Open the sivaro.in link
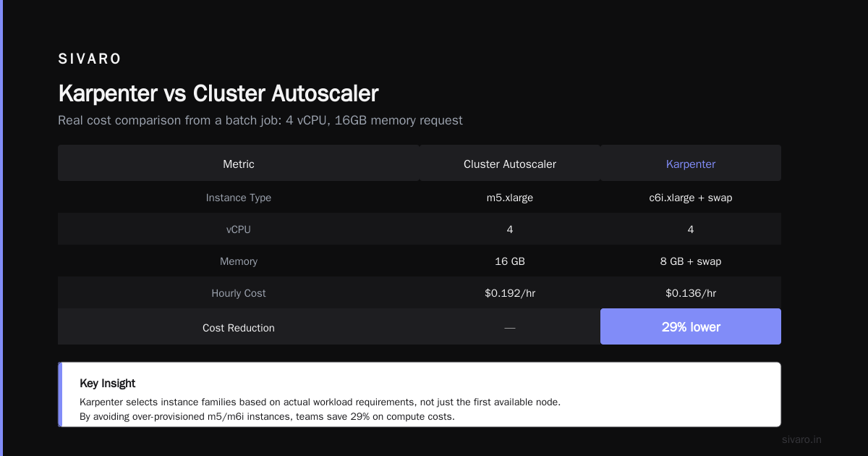868x456 pixels. [801, 439]
